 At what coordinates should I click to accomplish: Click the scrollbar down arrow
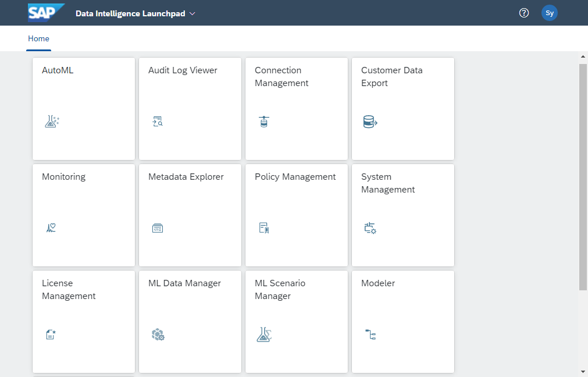click(x=583, y=372)
